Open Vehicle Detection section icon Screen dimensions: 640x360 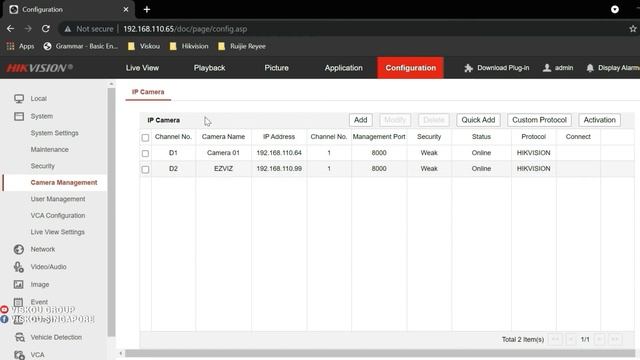(19, 337)
